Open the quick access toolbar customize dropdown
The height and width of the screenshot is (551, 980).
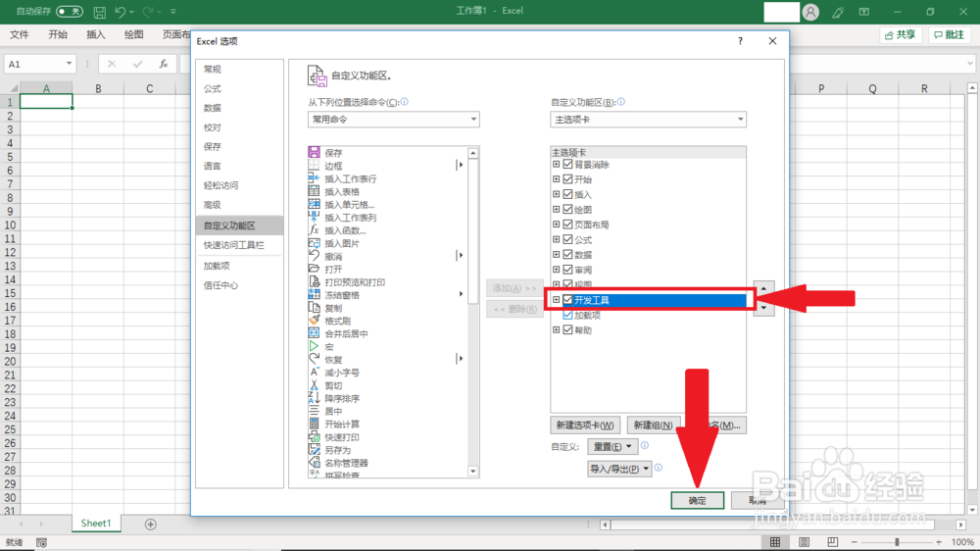tap(173, 11)
